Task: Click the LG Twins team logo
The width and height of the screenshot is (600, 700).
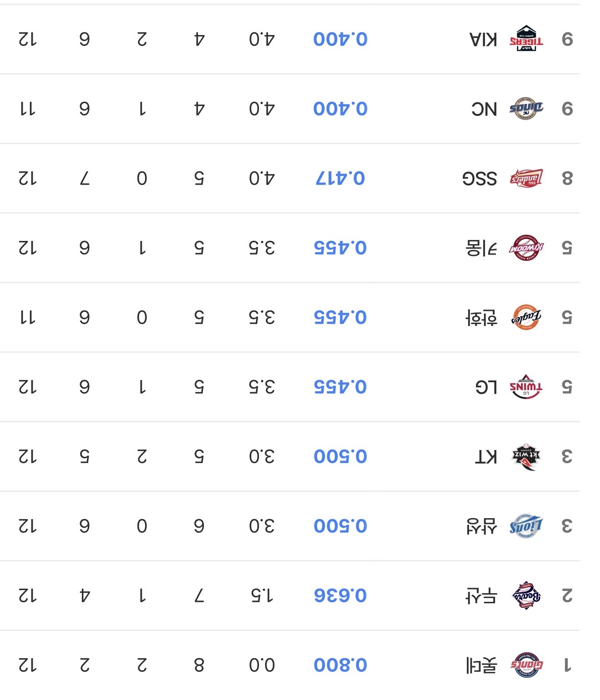Action: coord(526,387)
